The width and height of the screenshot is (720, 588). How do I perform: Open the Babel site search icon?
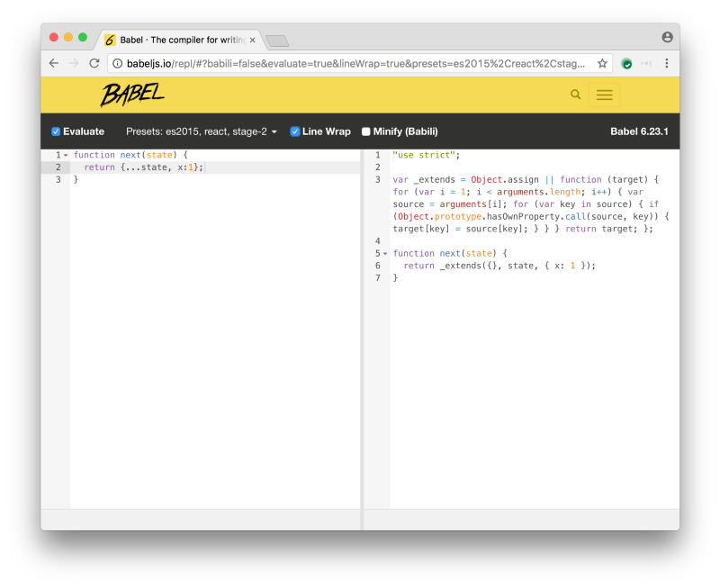575,95
